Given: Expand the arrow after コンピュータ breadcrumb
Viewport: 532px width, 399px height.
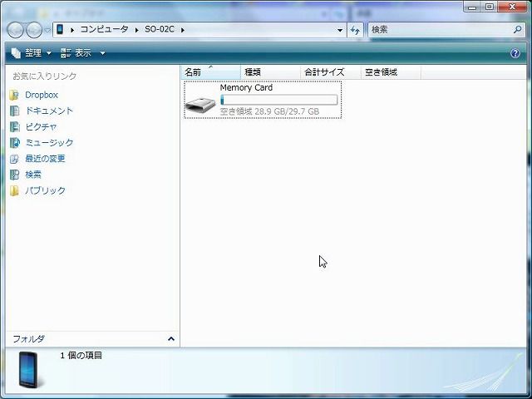Looking at the screenshot, I should pyautogui.click(x=136, y=30).
